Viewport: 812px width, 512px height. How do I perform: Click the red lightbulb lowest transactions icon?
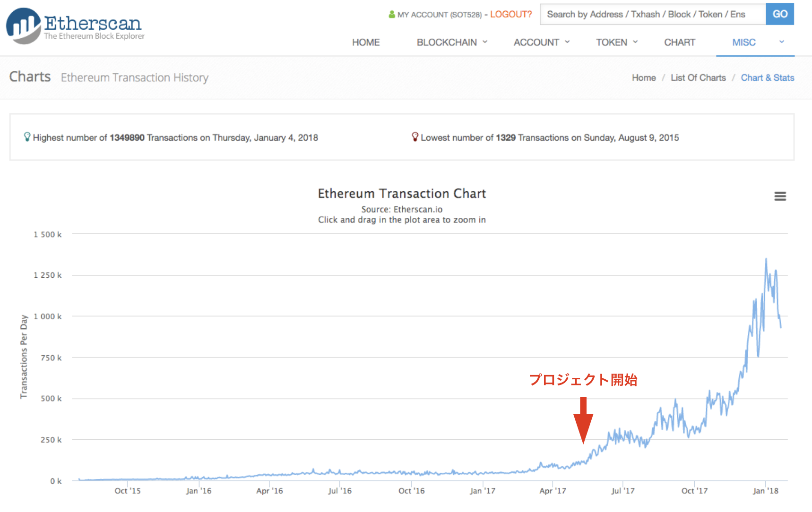pos(415,137)
